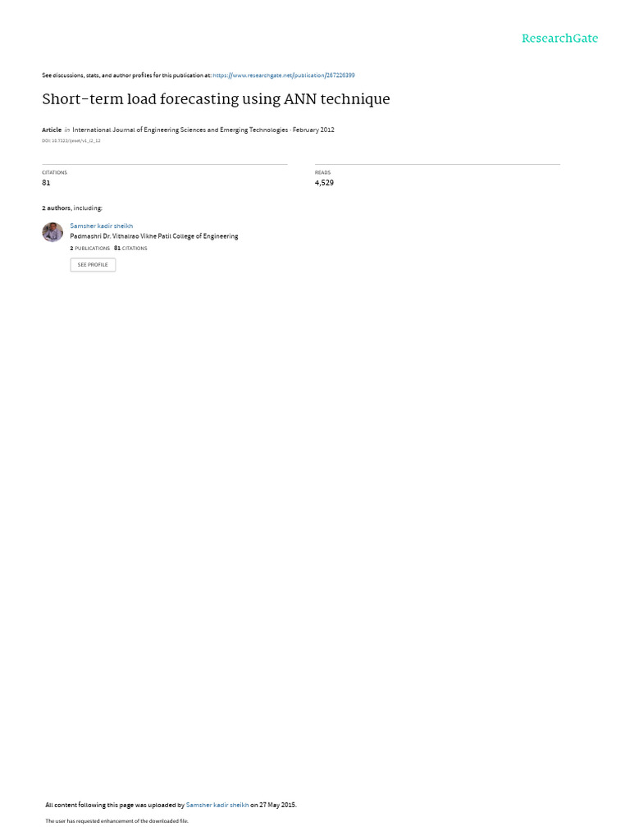Click the CITATIONS label
The image size is (630, 840).
click(55, 172)
